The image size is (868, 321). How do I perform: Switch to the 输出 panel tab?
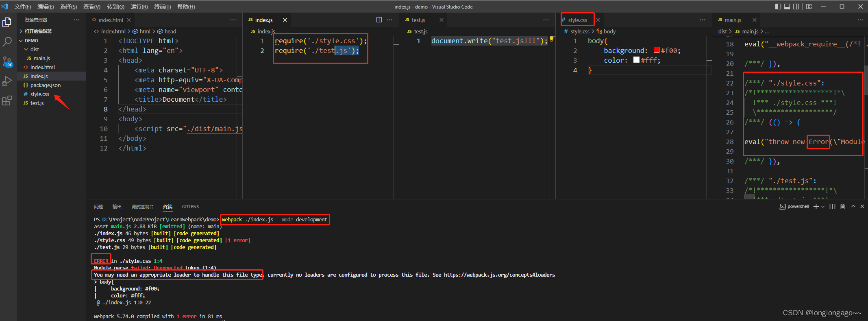pyautogui.click(x=117, y=207)
